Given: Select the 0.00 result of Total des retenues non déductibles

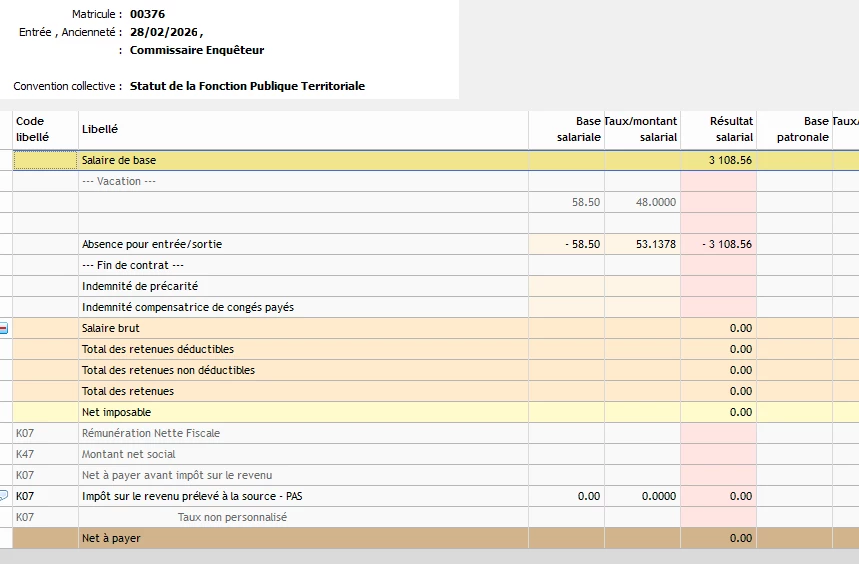Looking at the screenshot, I should click(x=741, y=370).
